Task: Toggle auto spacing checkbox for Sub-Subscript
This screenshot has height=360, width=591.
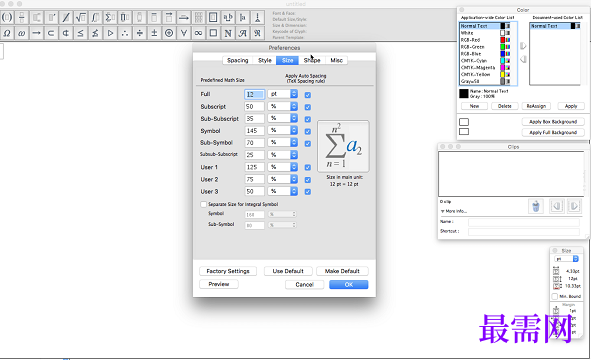Action: coord(308,119)
